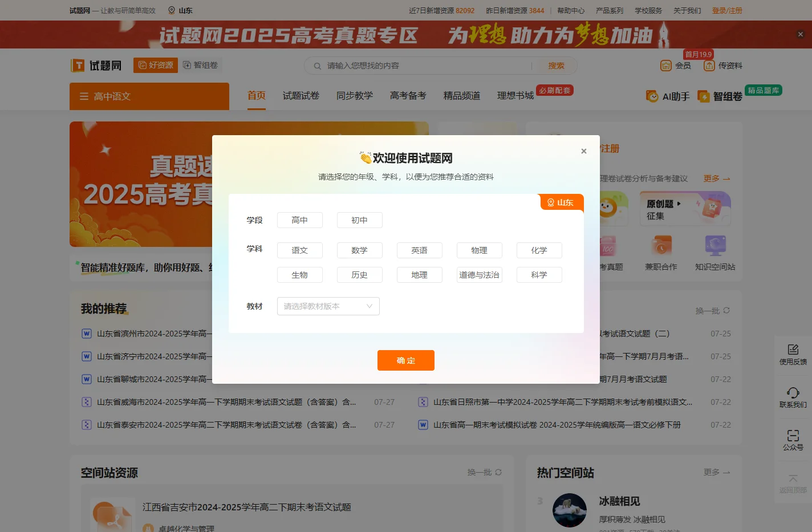
Task: Open 联系我们 sidebar icon
Action: click(x=793, y=397)
